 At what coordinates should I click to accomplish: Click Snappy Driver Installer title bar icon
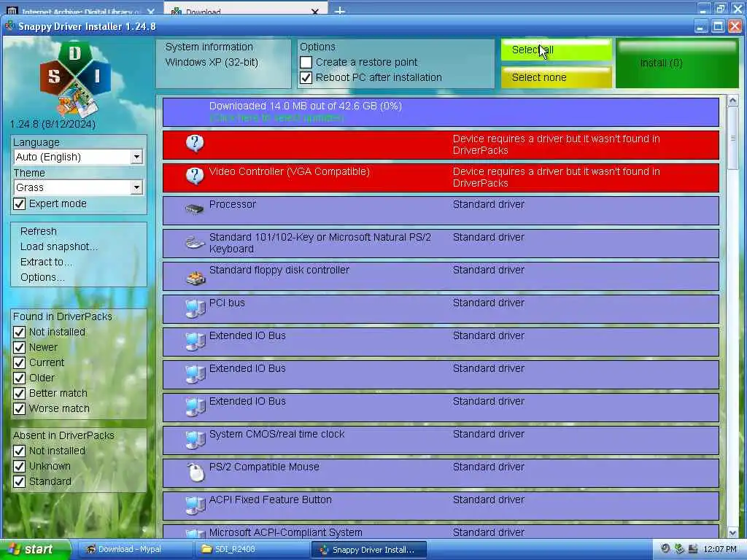(9, 26)
